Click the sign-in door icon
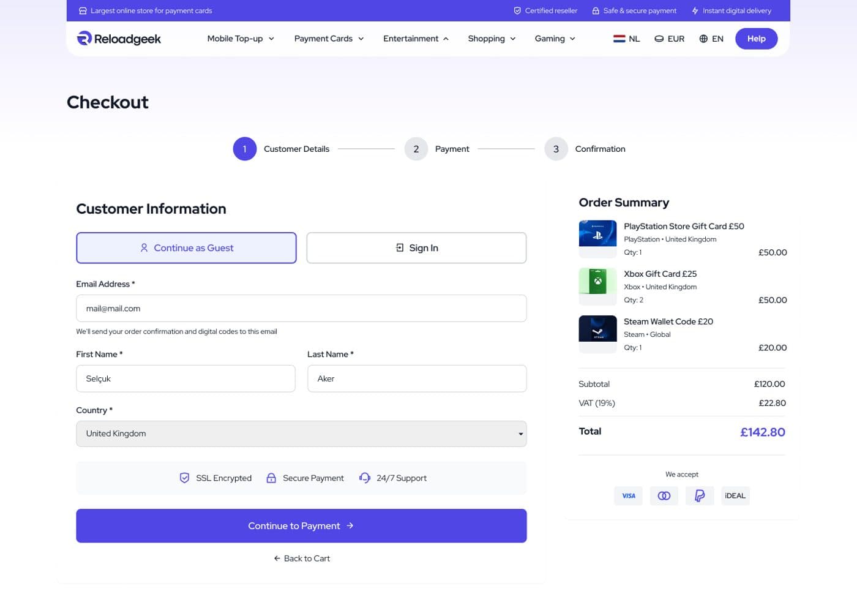The width and height of the screenshot is (857, 616). pyautogui.click(x=400, y=248)
